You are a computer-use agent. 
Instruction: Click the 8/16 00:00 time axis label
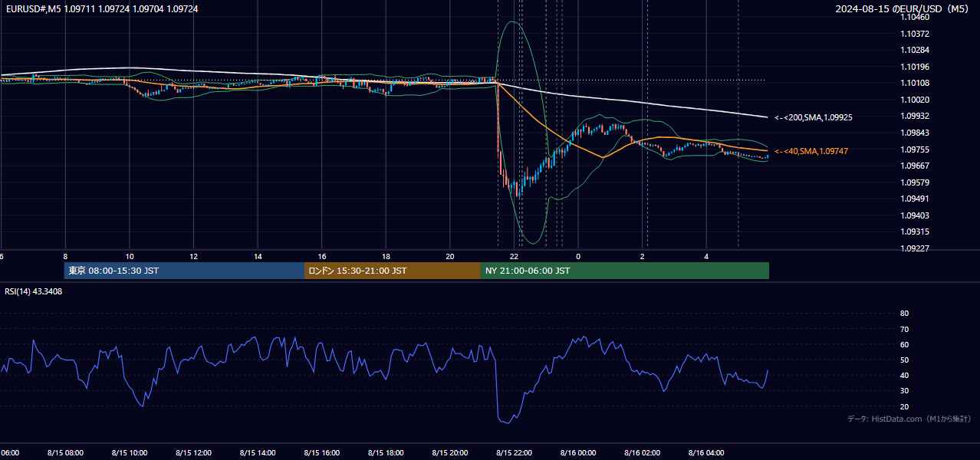pos(579,453)
